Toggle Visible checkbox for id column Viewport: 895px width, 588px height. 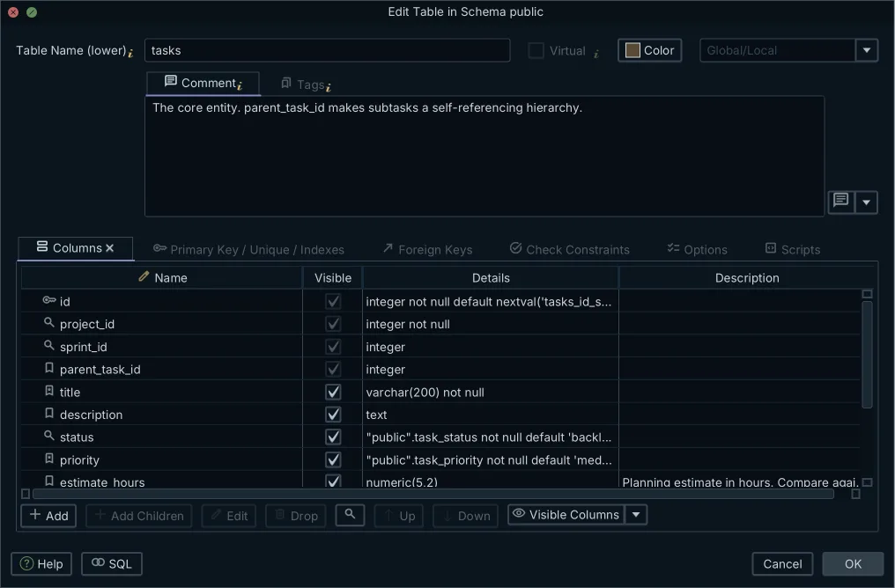[333, 301]
